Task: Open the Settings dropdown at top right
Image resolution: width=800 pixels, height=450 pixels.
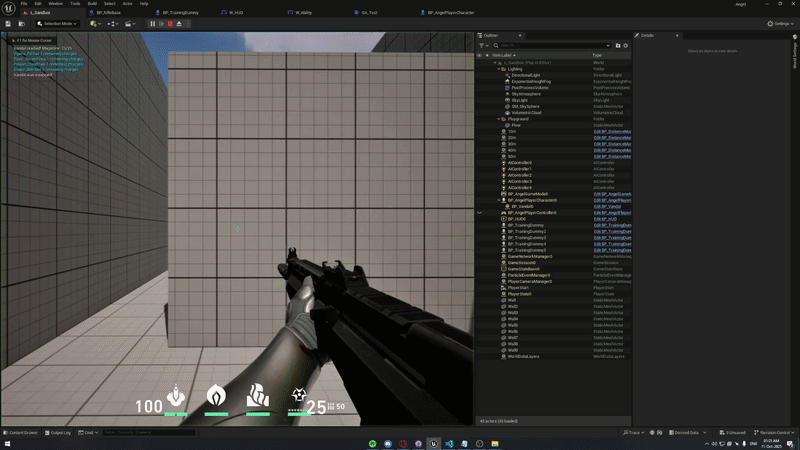Action: tap(780, 23)
